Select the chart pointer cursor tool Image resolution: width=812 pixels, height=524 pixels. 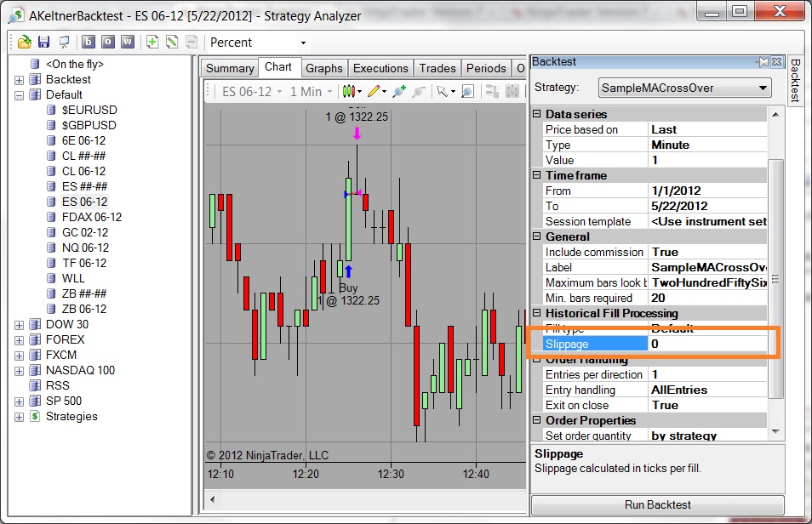point(445,92)
